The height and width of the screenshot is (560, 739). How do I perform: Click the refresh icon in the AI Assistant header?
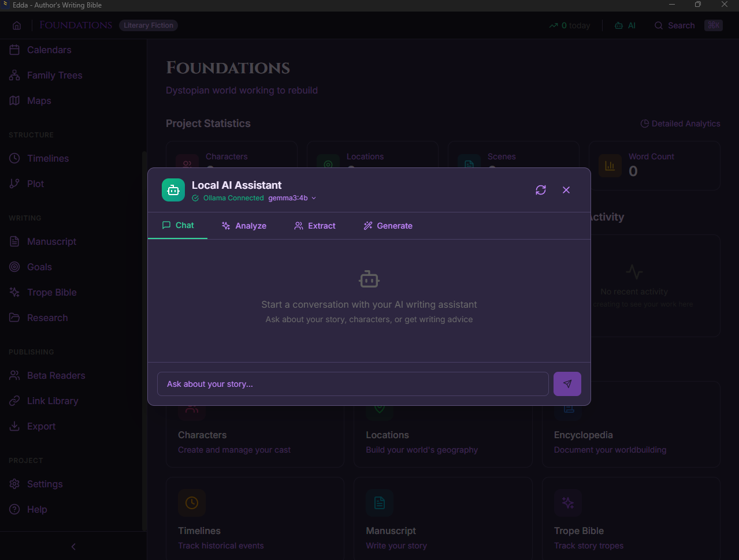tap(540, 190)
